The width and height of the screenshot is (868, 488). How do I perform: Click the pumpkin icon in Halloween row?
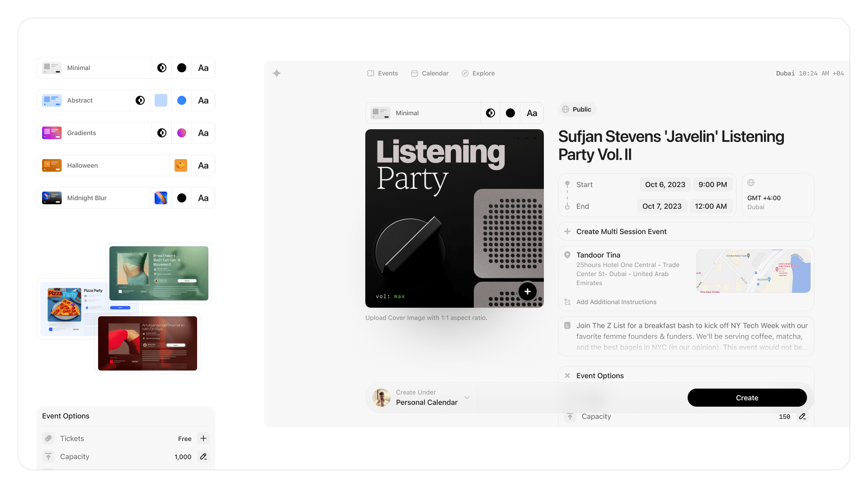click(181, 165)
